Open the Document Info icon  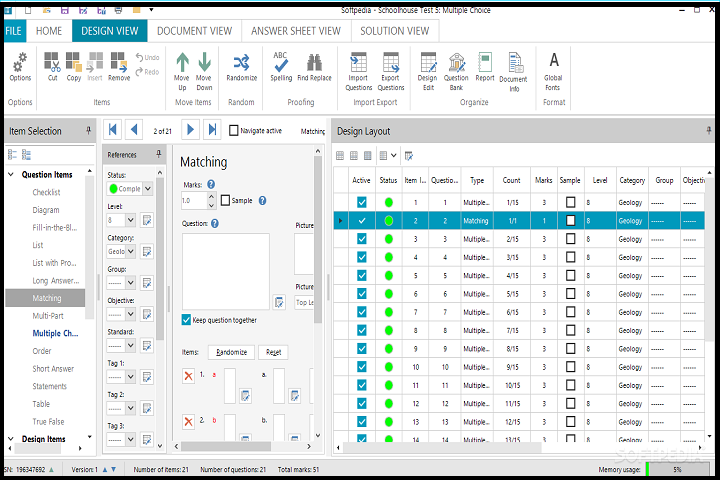point(513,64)
